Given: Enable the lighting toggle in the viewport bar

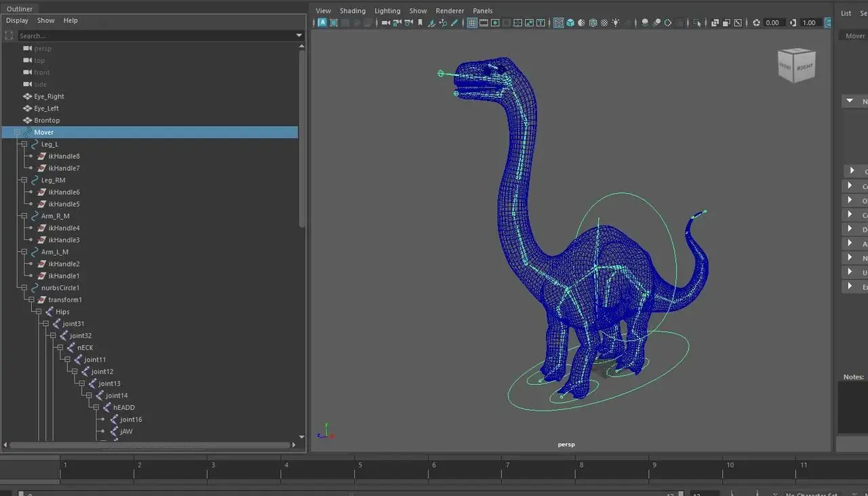Looking at the screenshot, I should click(x=616, y=23).
